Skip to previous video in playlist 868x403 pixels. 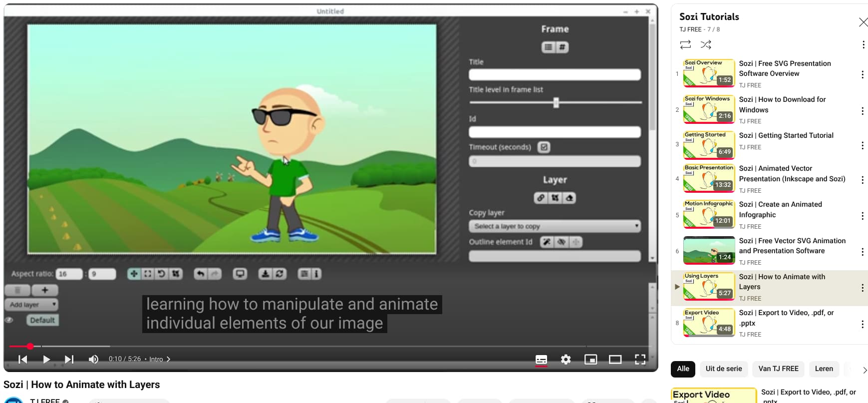coord(22,359)
